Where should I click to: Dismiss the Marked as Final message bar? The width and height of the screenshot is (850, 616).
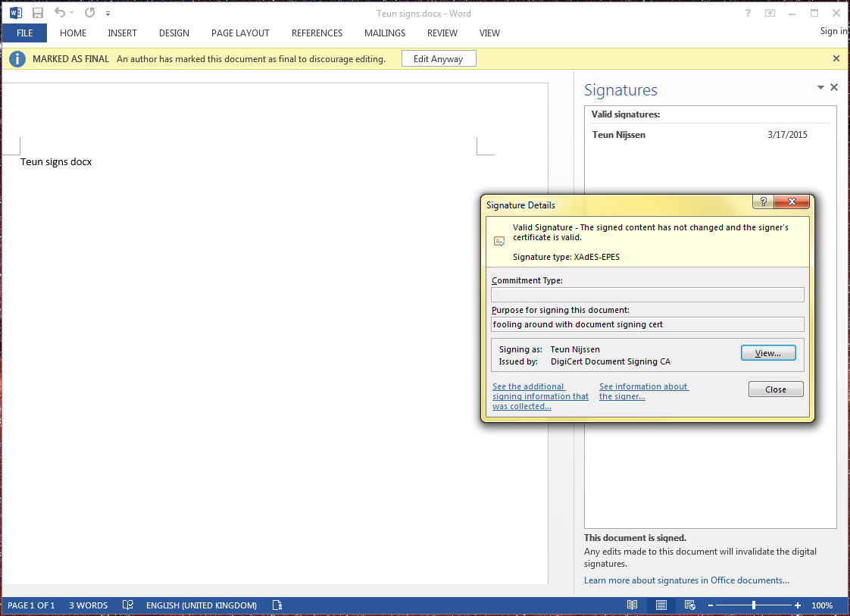click(x=836, y=58)
